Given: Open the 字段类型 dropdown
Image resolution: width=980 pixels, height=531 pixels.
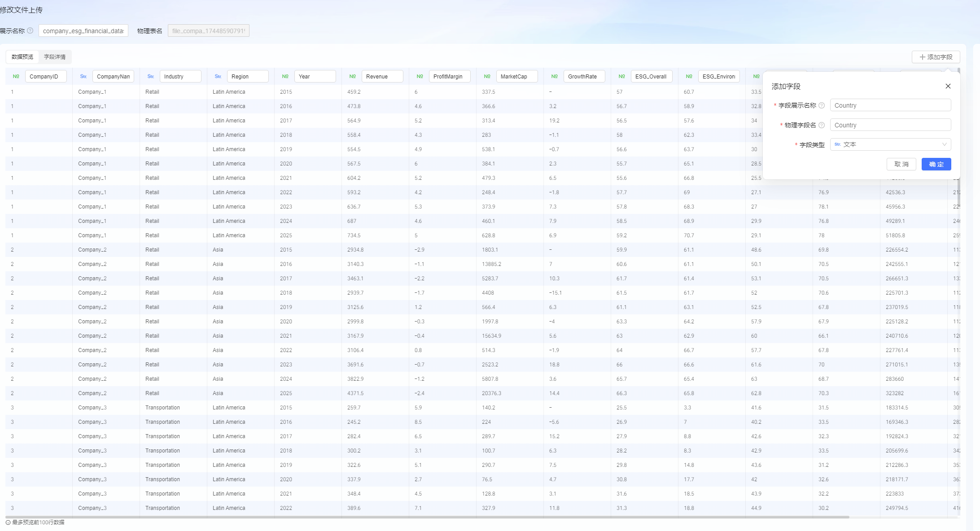Looking at the screenshot, I should (x=890, y=144).
